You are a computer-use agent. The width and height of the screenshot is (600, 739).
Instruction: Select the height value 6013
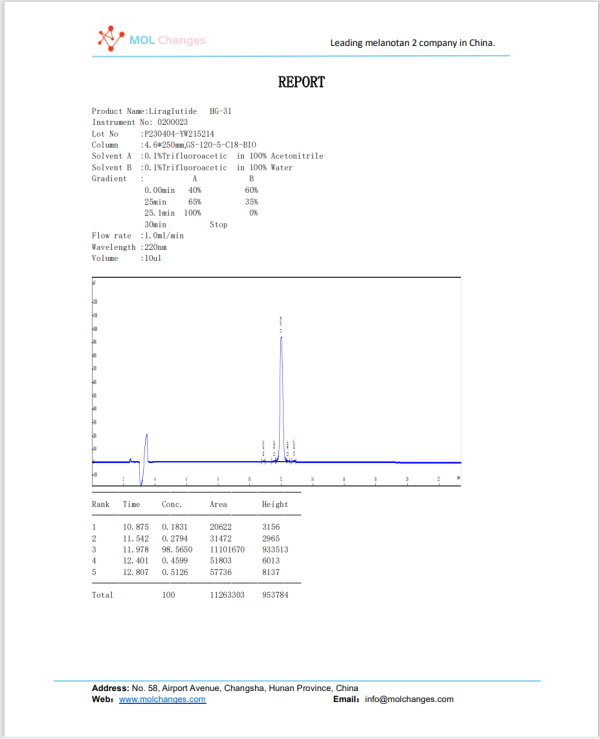[x=271, y=561]
